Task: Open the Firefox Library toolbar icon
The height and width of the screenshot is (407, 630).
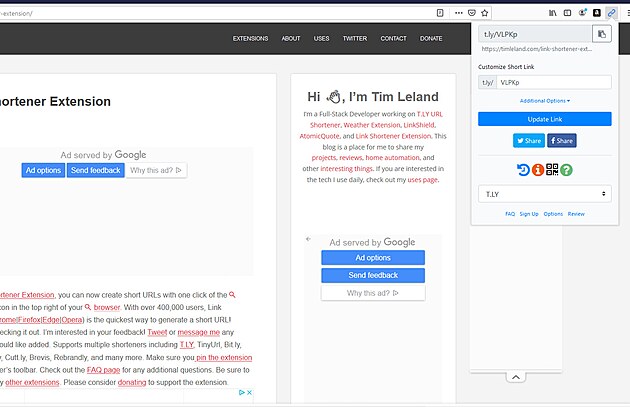Action: 551,12
